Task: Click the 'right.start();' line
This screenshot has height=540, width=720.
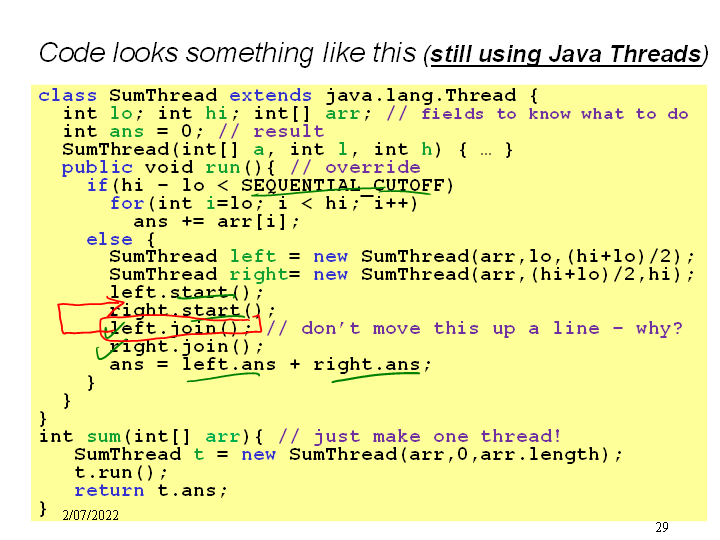Action: click(x=192, y=311)
